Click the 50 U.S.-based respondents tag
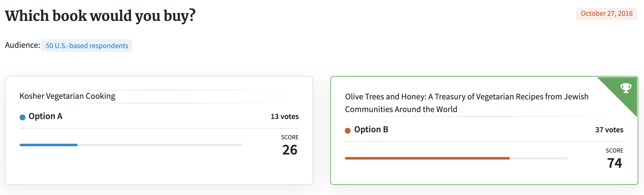 coord(87,46)
